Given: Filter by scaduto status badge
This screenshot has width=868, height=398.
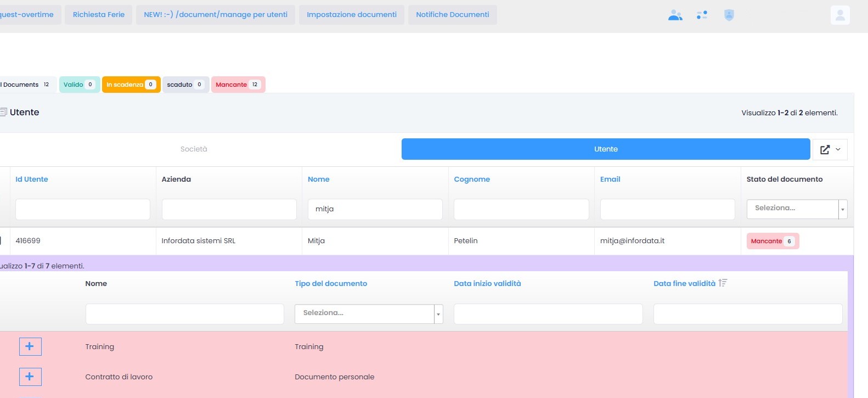Looking at the screenshot, I should click(x=185, y=85).
